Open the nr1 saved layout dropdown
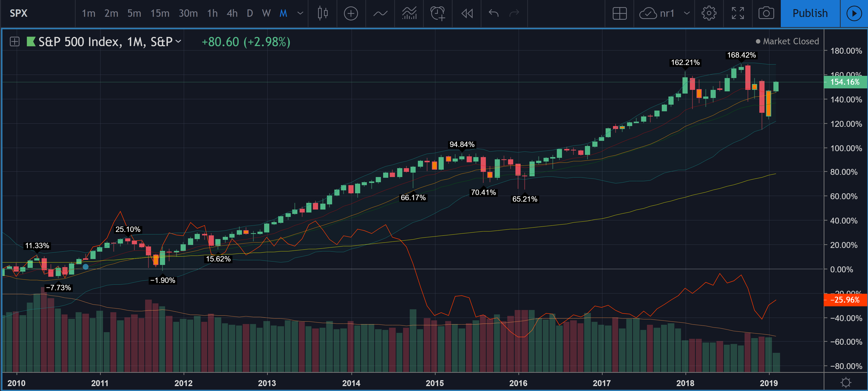 click(687, 14)
